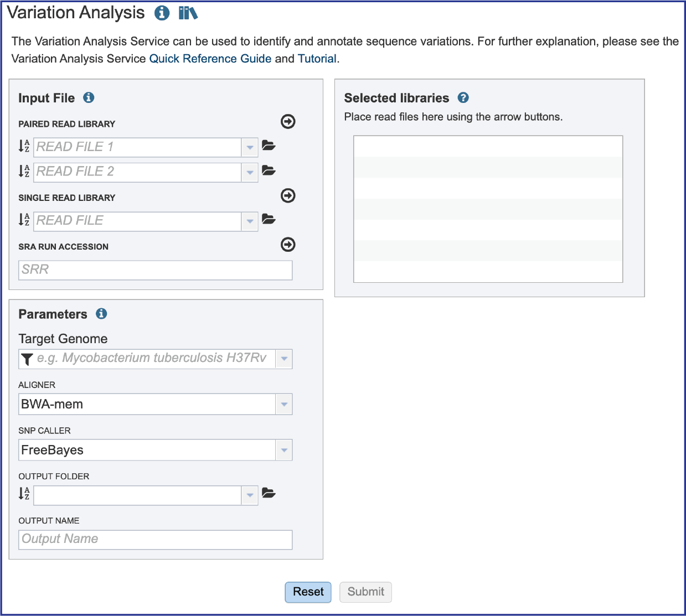Open folder browser for READ FILE 1
The image size is (686, 616).
(269, 146)
